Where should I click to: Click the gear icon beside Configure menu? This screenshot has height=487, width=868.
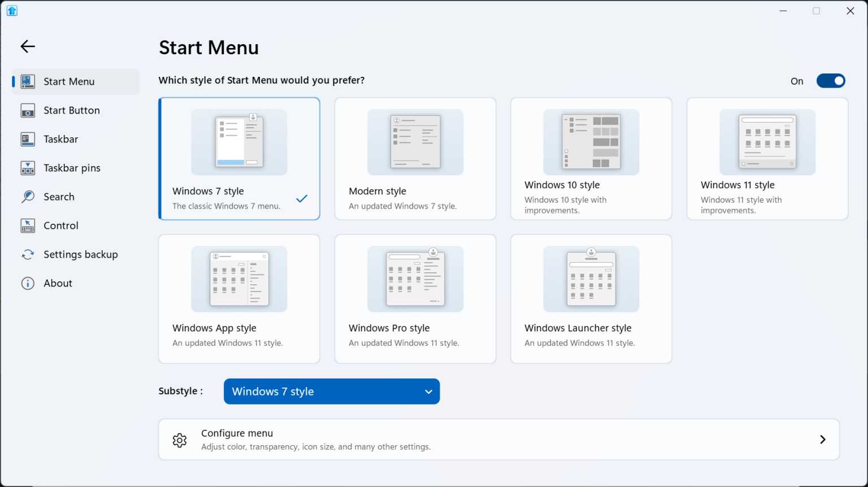coord(179,440)
